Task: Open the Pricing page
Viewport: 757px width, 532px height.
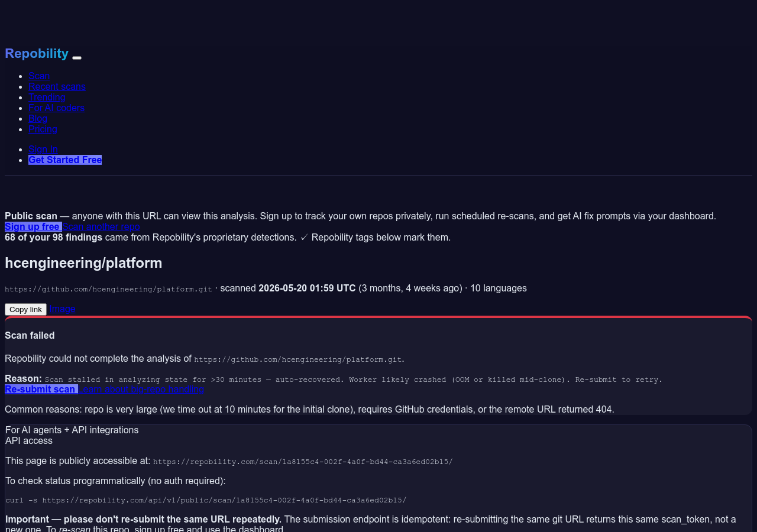Action: click(43, 129)
